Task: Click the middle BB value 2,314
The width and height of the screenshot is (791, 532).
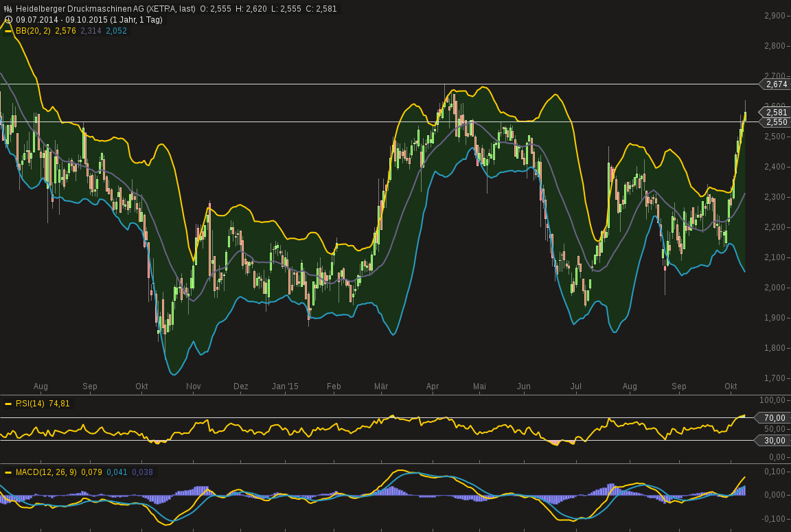Action: 91,31
